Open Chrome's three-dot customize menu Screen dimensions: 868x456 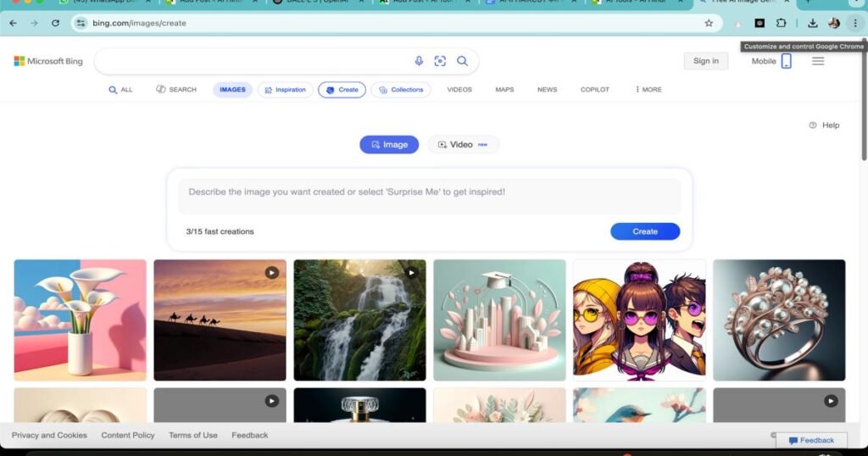854,23
